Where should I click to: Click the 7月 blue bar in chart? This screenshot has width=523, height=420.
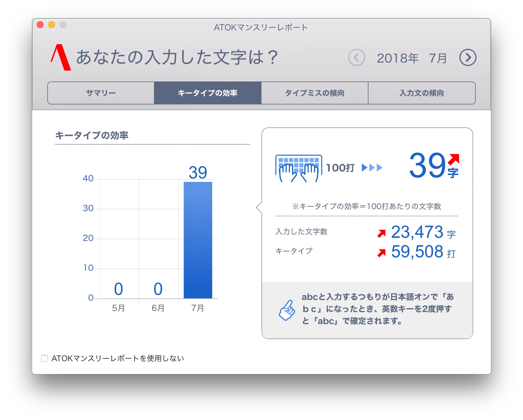[x=198, y=240]
